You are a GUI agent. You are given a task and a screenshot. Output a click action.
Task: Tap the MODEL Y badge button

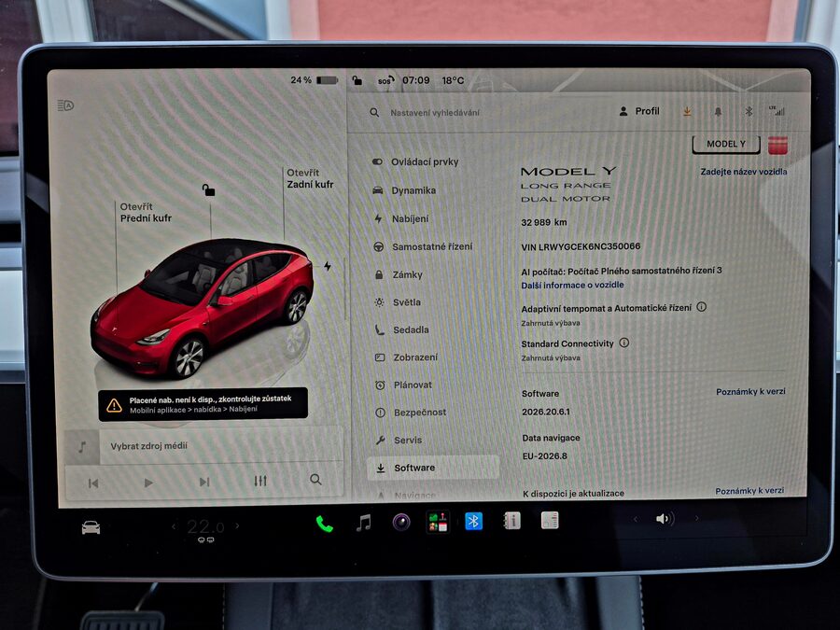click(726, 144)
